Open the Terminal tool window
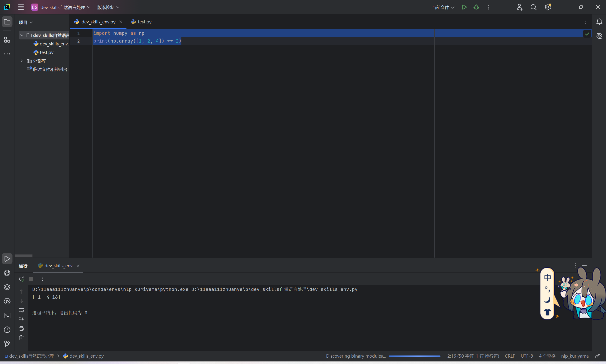Screen dimensions: 606x364 coord(7,316)
